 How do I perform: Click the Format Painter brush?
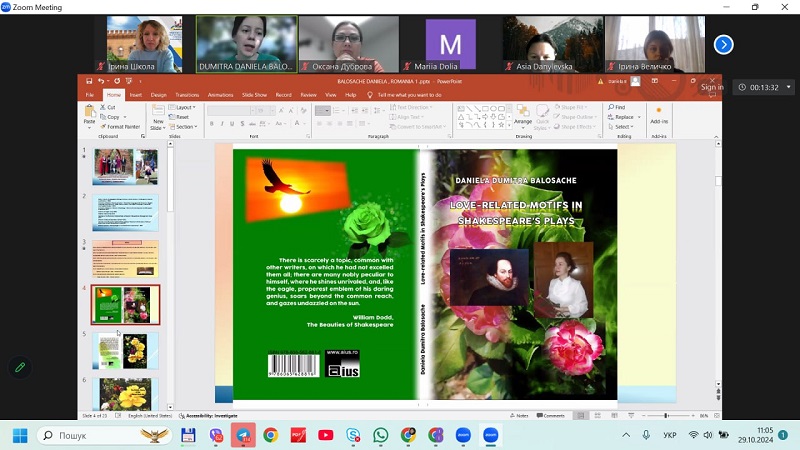pyautogui.click(x=120, y=127)
